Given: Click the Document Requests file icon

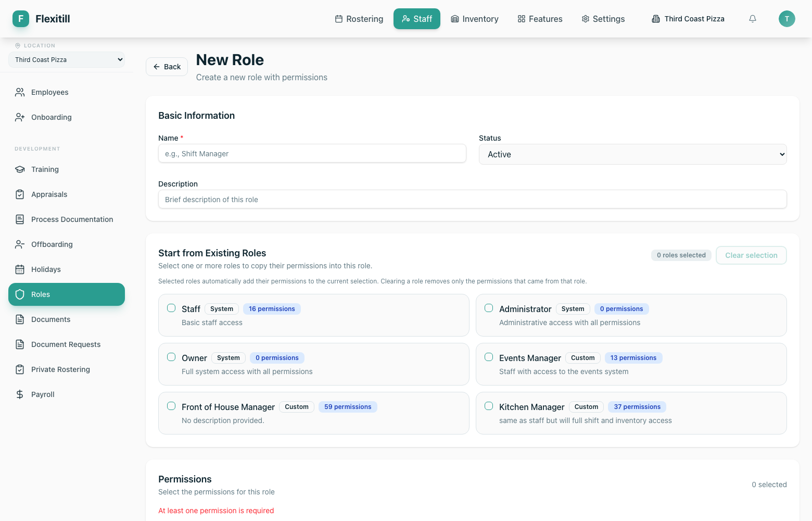Looking at the screenshot, I should coord(20,344).
